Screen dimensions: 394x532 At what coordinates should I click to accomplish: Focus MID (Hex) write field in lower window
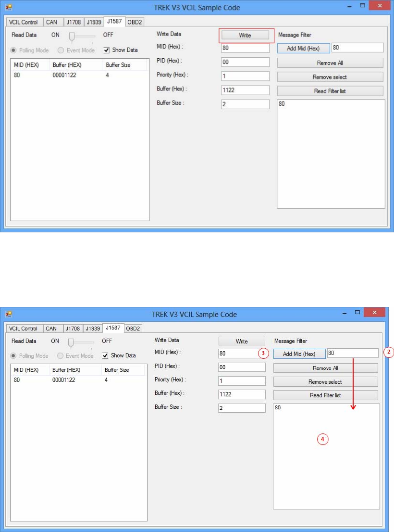pos(242,353)
